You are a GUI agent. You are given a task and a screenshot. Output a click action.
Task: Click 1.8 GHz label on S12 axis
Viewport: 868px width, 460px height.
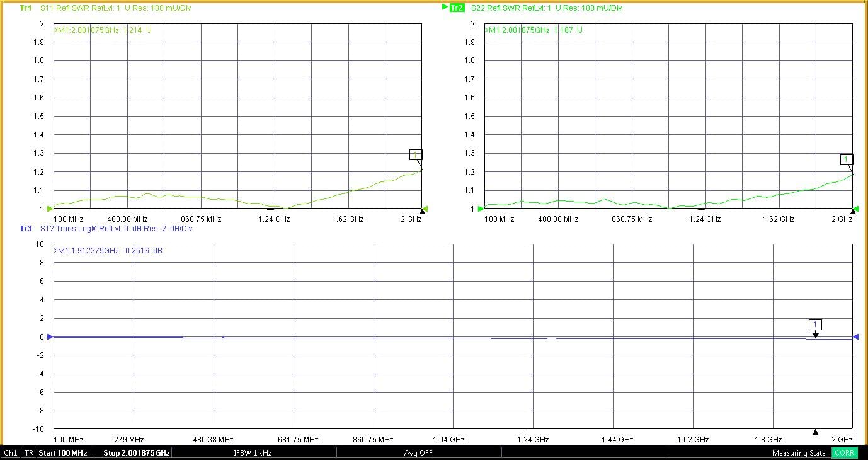769,440
